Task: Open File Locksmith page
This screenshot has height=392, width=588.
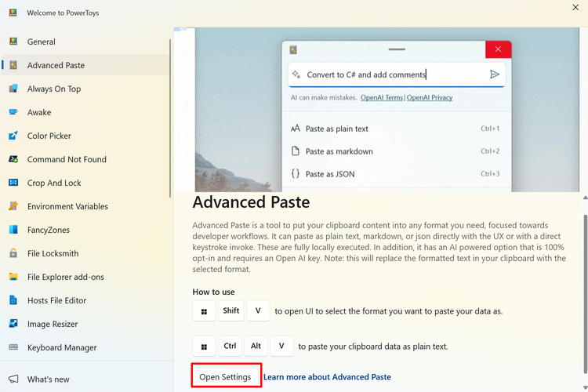Action: pos(85,253)
